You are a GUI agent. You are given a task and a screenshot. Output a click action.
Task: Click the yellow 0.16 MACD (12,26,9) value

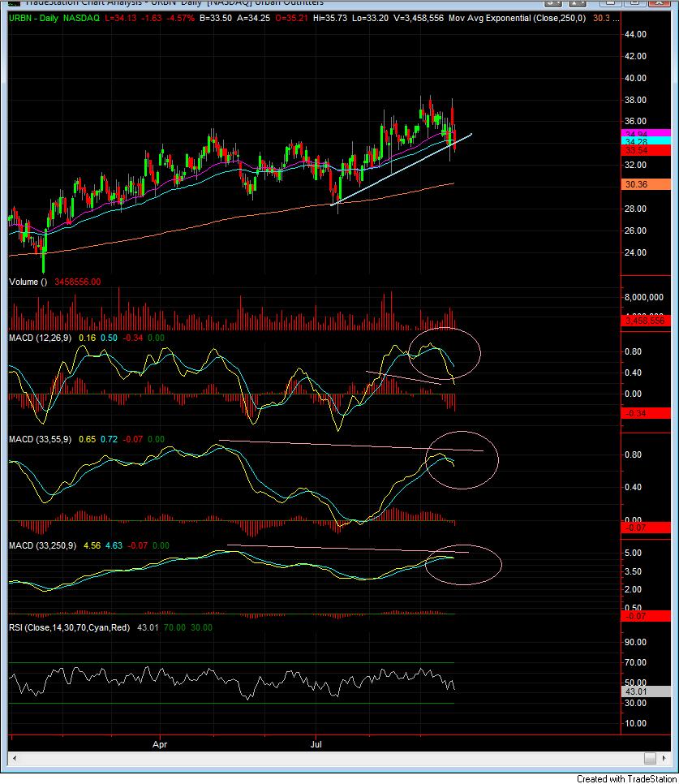tap(87, 338)
